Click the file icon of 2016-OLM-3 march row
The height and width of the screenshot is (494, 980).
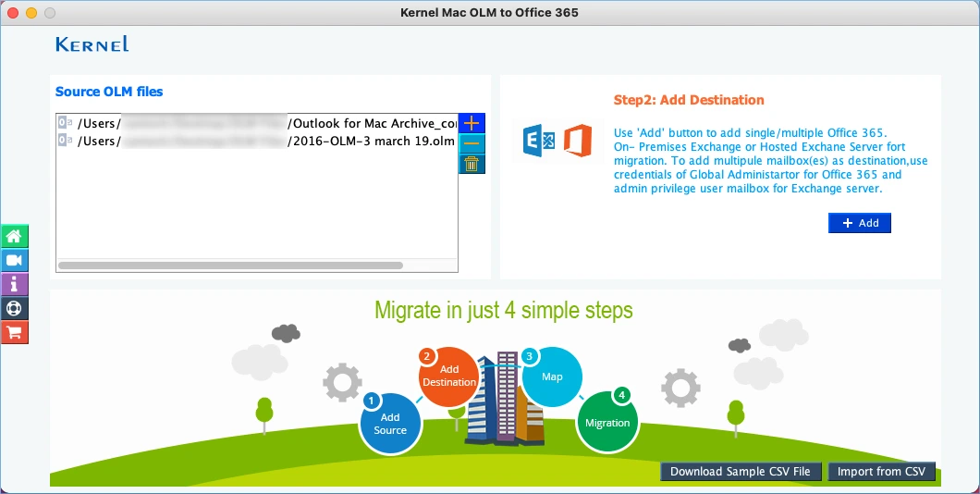[x=65, y=141]
